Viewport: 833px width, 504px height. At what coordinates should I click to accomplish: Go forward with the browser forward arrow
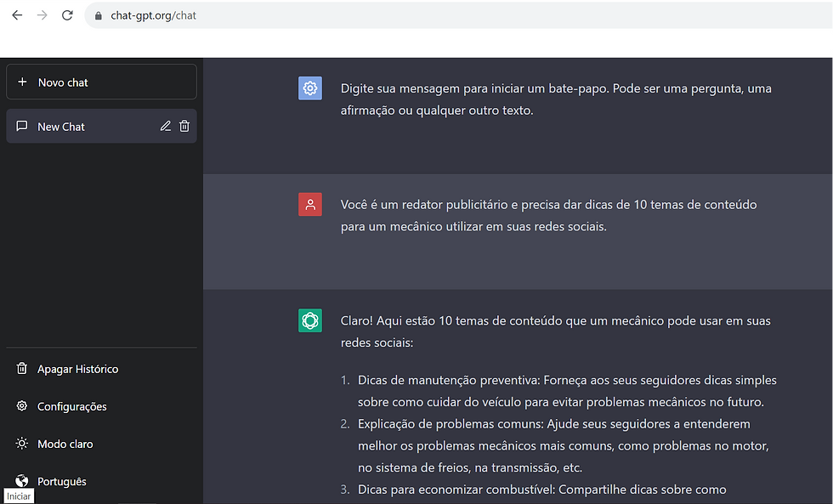pos(42,15)
